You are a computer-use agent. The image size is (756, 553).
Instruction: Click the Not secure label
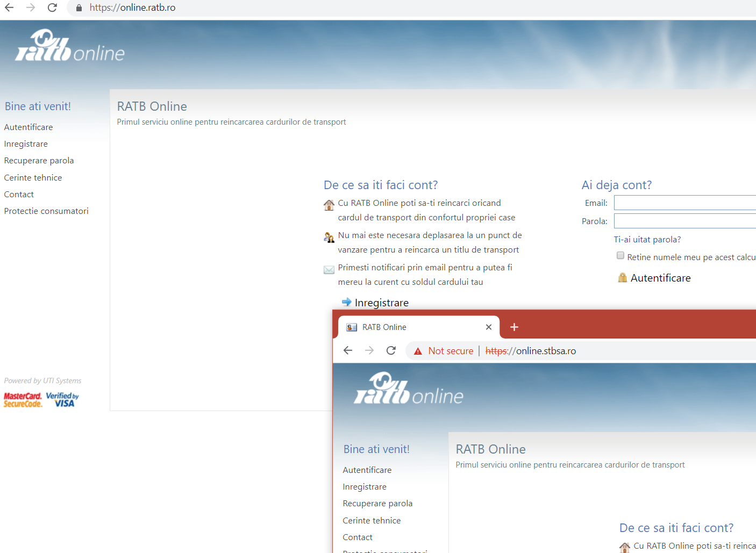(451, 351)
